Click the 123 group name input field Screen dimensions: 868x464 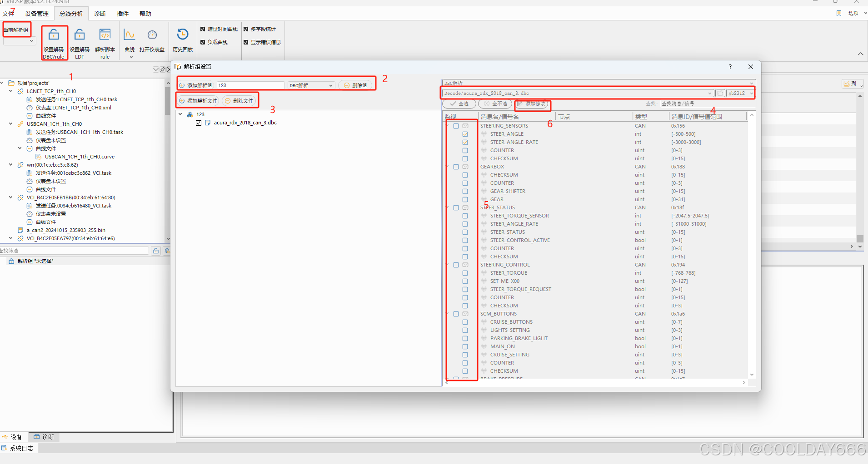point(251,85)
